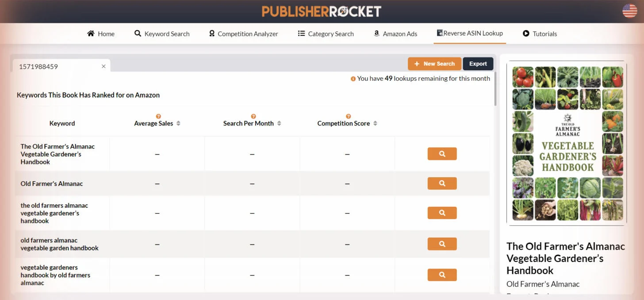Click 'Keywords This Book Has Ranked for on Amazon' heading
This screenshot has width=644, height=300.
88,95
